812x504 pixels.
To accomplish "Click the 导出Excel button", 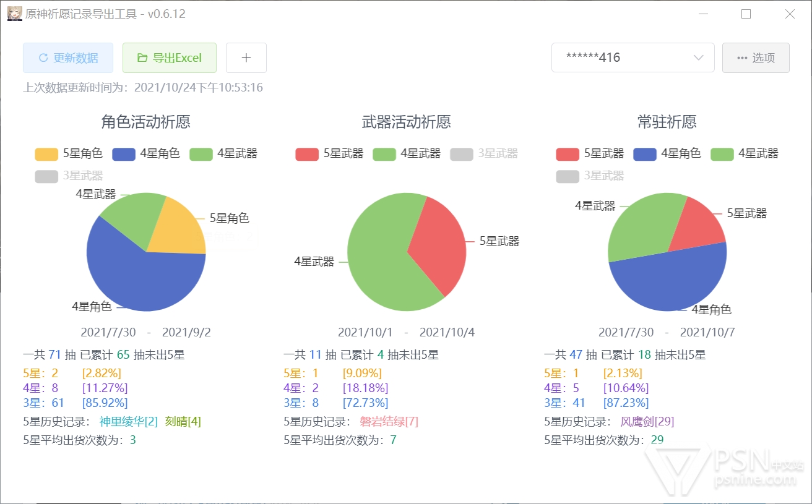I will 170,58.
